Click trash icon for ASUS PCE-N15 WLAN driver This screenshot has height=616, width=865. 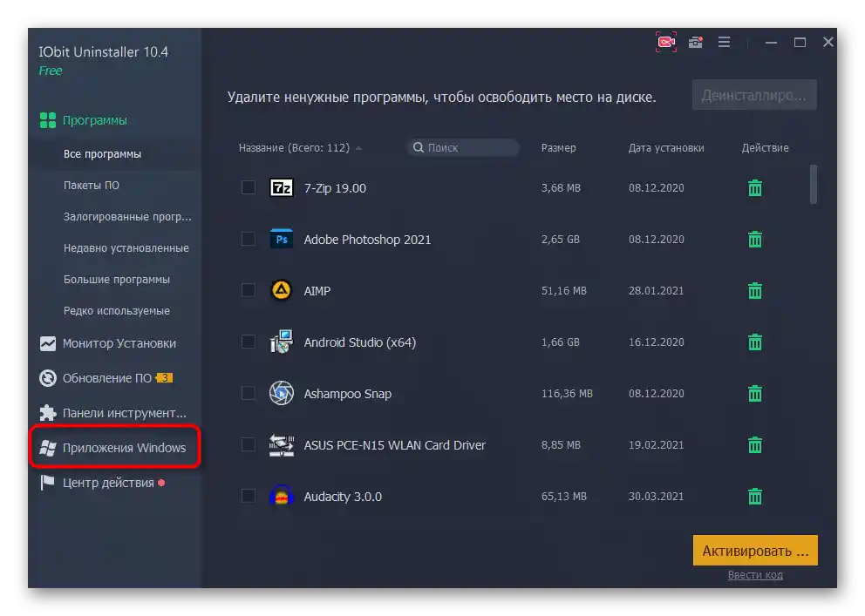point(754,444)
